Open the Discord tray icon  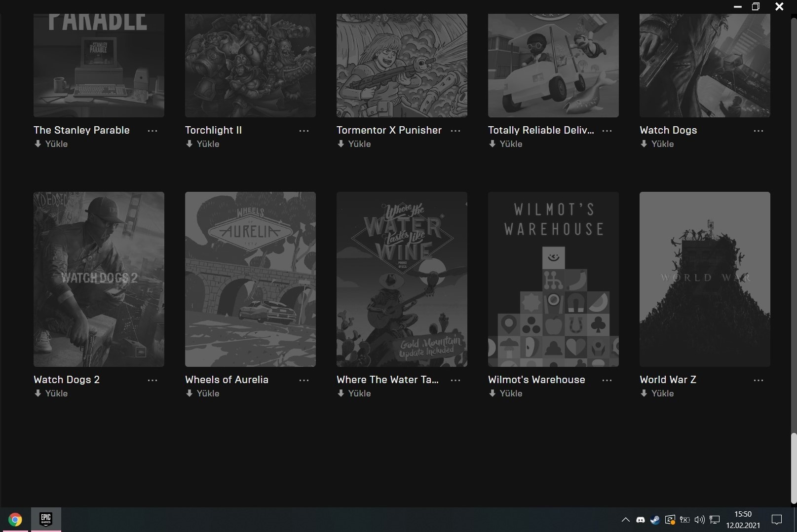pos(641,520)
